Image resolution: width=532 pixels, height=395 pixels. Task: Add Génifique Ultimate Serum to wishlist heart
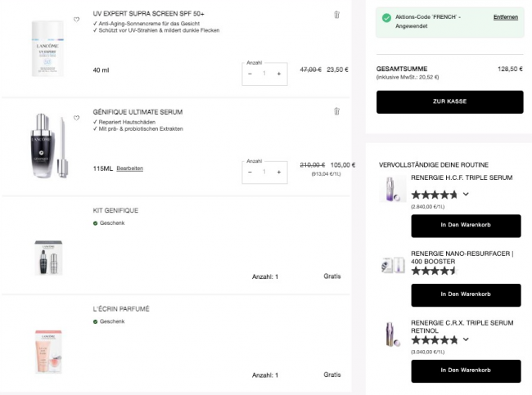click(76, 118)
